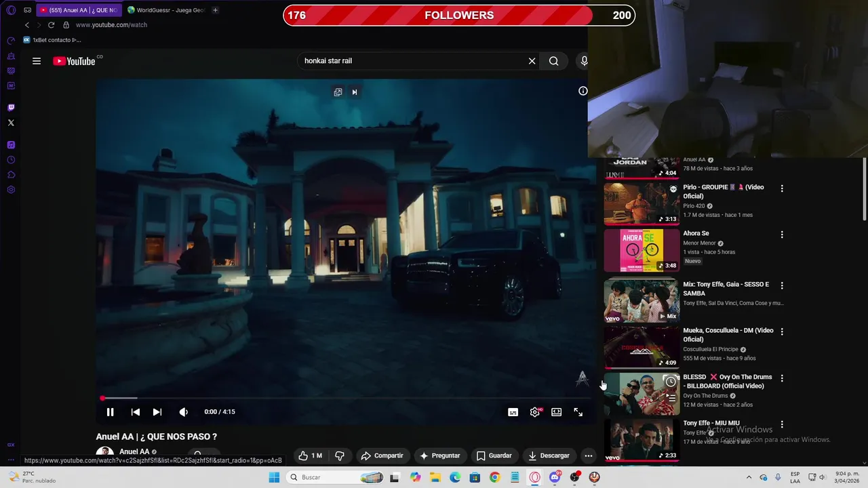The height and width of the screenshot is (488, 868).
Task: Open more actions beside Descargar
Action: [x=589, y=455]
